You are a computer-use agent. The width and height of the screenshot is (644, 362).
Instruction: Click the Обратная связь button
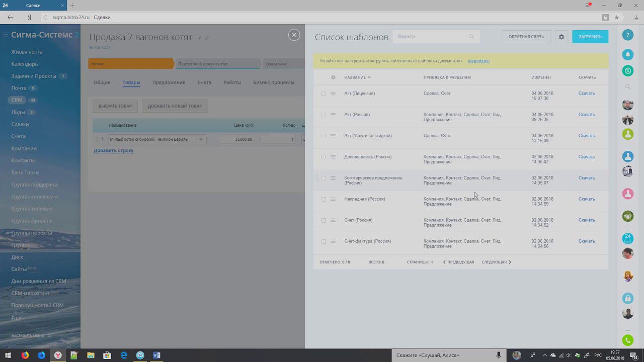(x=526, y=37)
